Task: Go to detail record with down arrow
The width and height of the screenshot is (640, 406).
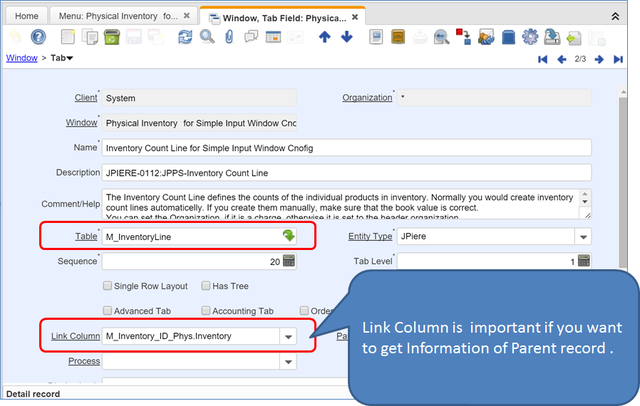Action: click(x=346, y=38)
